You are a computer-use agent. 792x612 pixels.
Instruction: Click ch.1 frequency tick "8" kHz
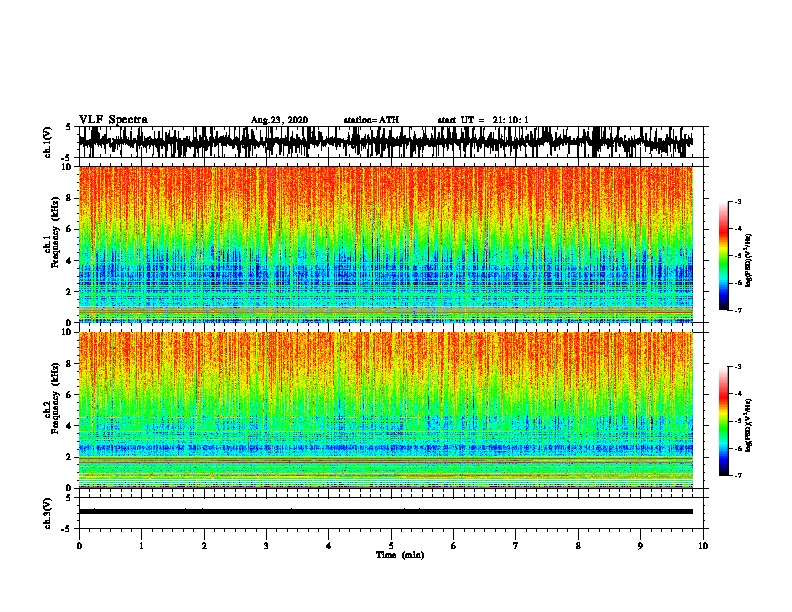click(70, 198)
